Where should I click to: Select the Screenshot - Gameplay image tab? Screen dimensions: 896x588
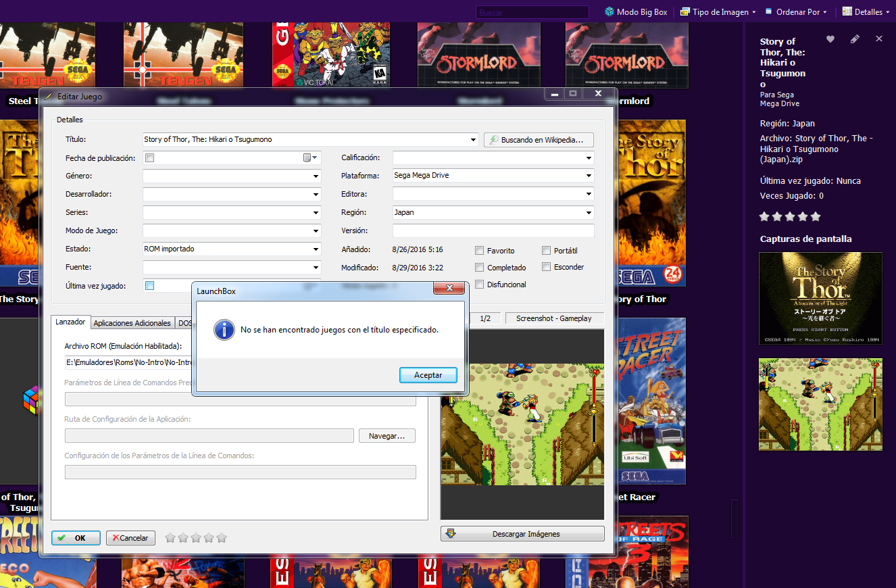[x=553, y=318]
